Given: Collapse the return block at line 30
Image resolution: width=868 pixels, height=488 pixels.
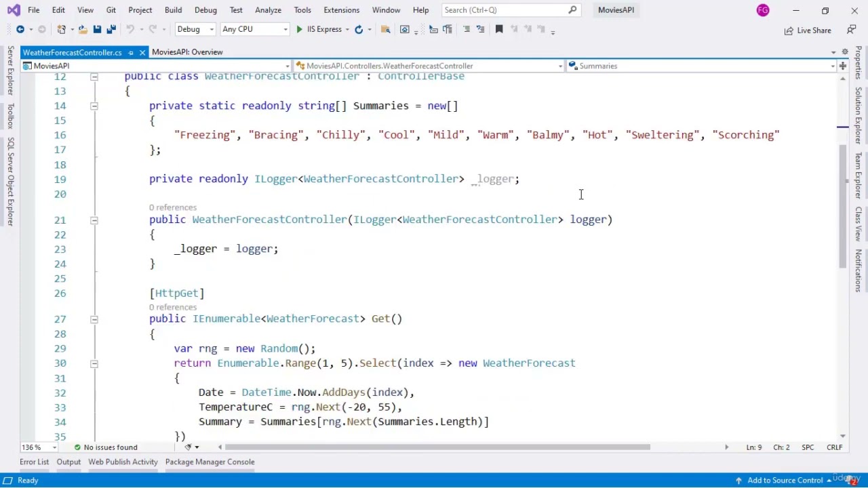Looking at the screenshot, I should [94, 363].
